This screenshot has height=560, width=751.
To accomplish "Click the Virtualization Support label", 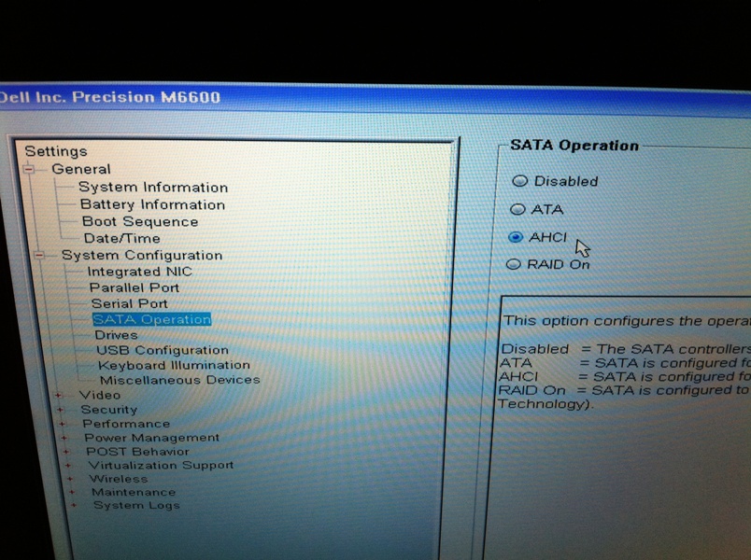I will point(161,465).
